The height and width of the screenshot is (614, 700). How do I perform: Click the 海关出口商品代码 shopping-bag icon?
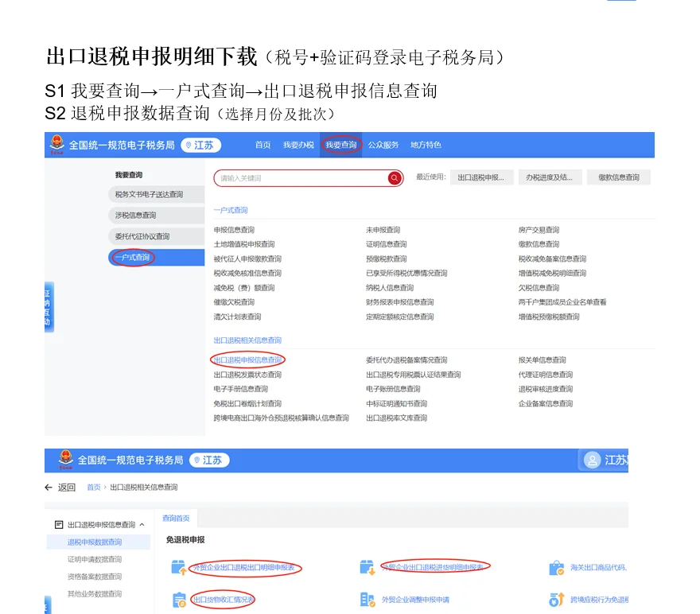[556, 566]
